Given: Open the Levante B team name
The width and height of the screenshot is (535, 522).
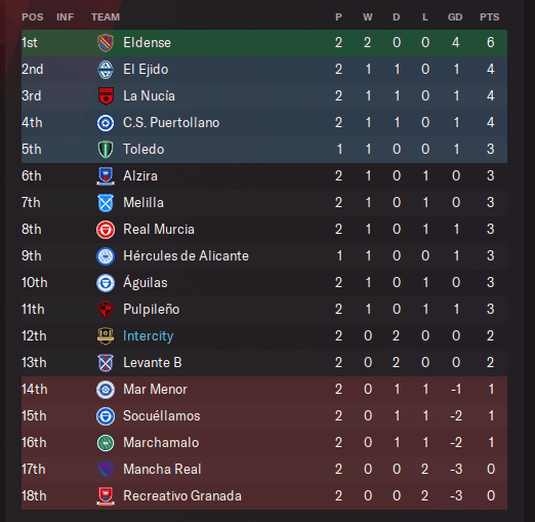Looking at the screenshot, I should coord(153,363).
